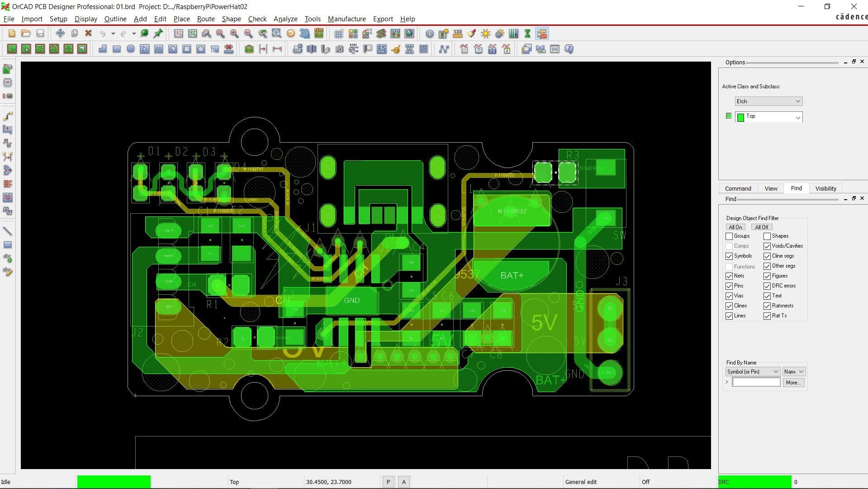Expand the Top subclass dropdown
This screenshot has width=868, height=489.
click(797, 117)
